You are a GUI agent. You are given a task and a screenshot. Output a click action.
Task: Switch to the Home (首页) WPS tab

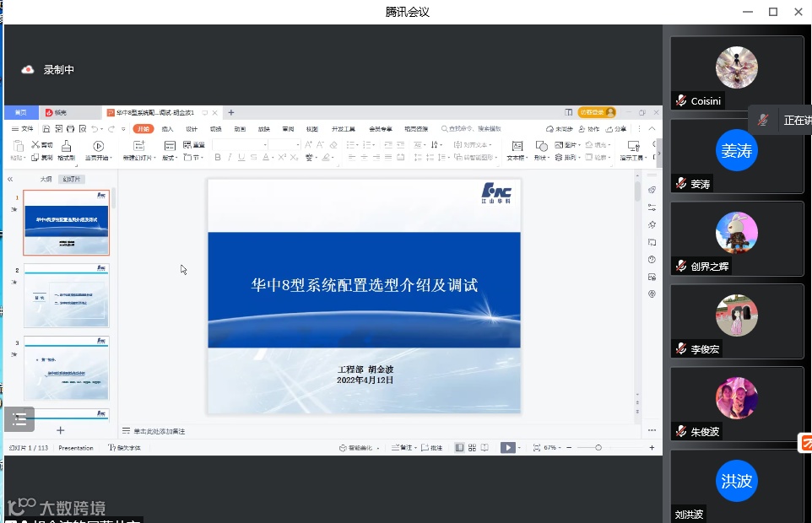coord(21,112)
